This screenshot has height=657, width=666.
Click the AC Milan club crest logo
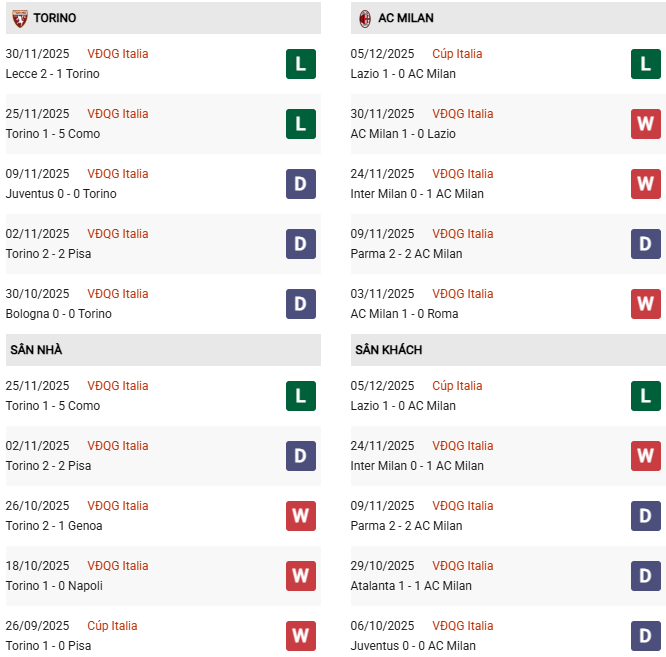click(x=365, y=18)
